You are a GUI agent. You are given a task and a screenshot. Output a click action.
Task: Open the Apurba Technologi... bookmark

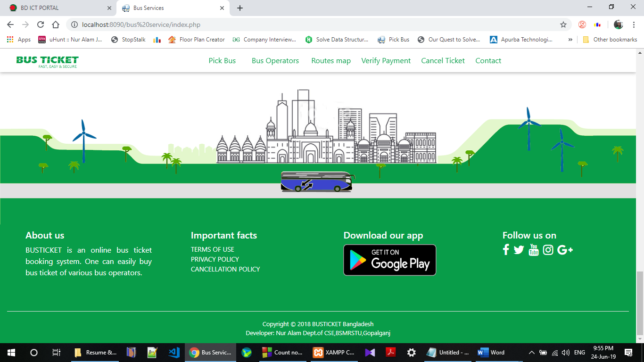coord(521,40)
